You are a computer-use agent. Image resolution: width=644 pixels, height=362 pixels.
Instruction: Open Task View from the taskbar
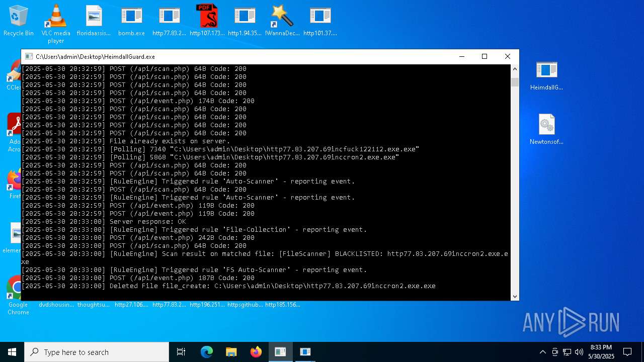[181, 352]
